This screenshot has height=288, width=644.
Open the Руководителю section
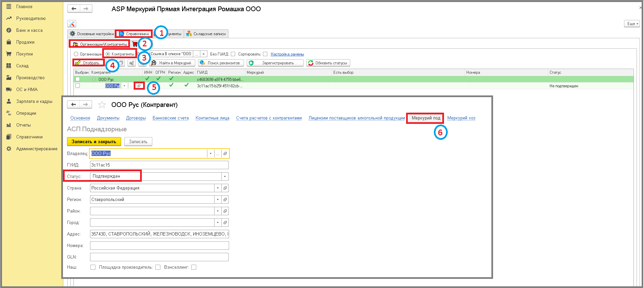[x=30, y=18]
